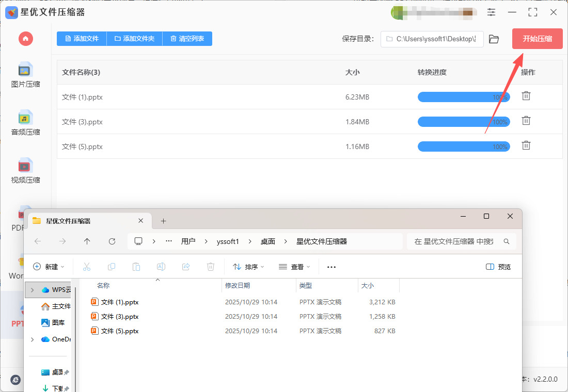Open the 排序 sort dropdown
568x392 pixels.
tap(248, 267)
